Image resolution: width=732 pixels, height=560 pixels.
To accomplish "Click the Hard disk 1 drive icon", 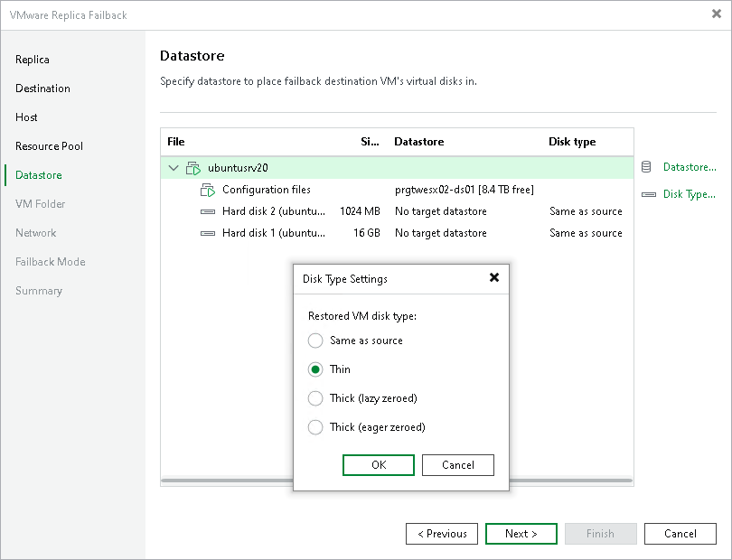I will [208, 233].
